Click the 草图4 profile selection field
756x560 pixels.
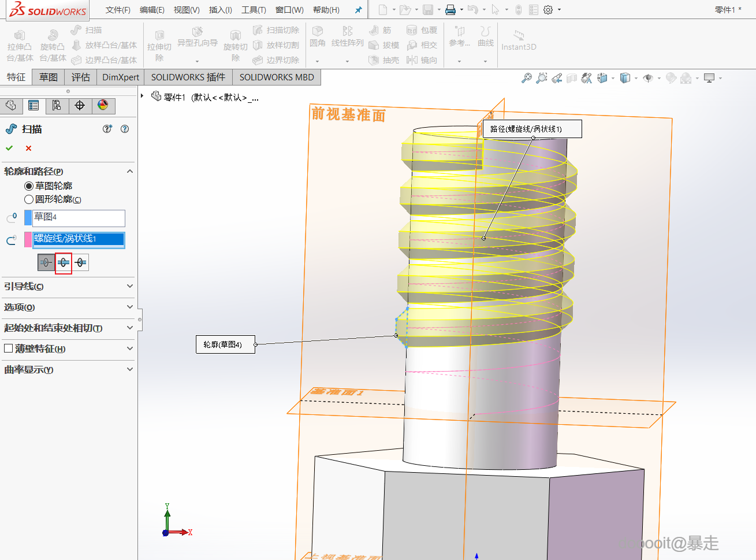(x=78, y=218)
